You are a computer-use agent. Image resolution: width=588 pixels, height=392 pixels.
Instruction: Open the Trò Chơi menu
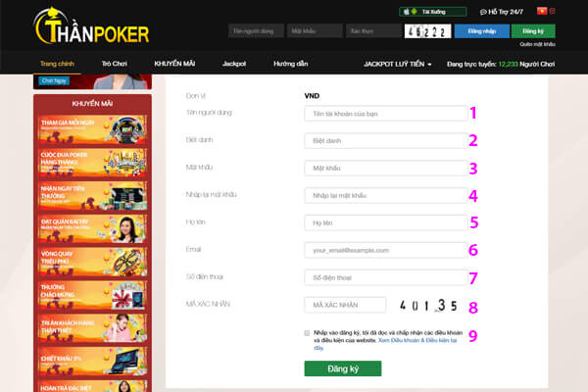coord(115,64)
